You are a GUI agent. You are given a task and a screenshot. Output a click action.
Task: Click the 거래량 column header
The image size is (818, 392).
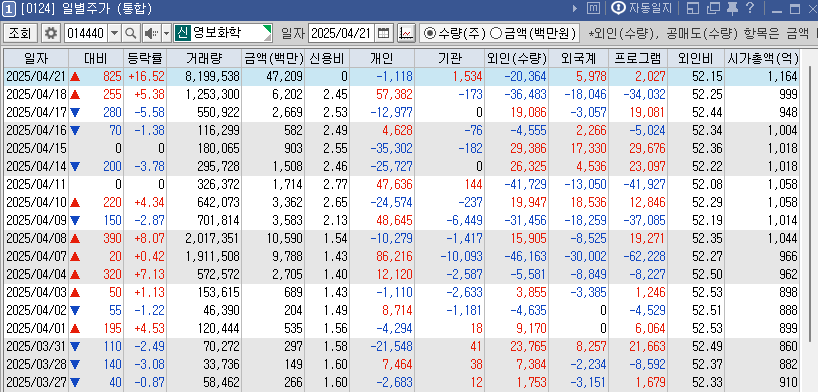coord(203,58)
